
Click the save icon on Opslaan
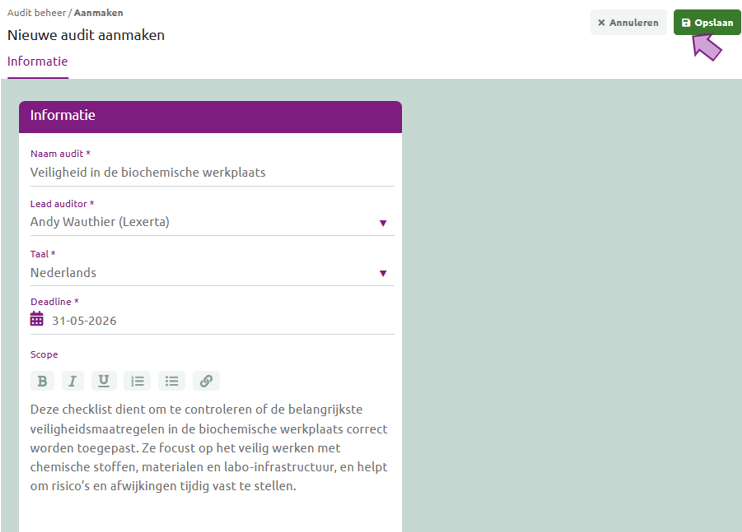point(686,23)
